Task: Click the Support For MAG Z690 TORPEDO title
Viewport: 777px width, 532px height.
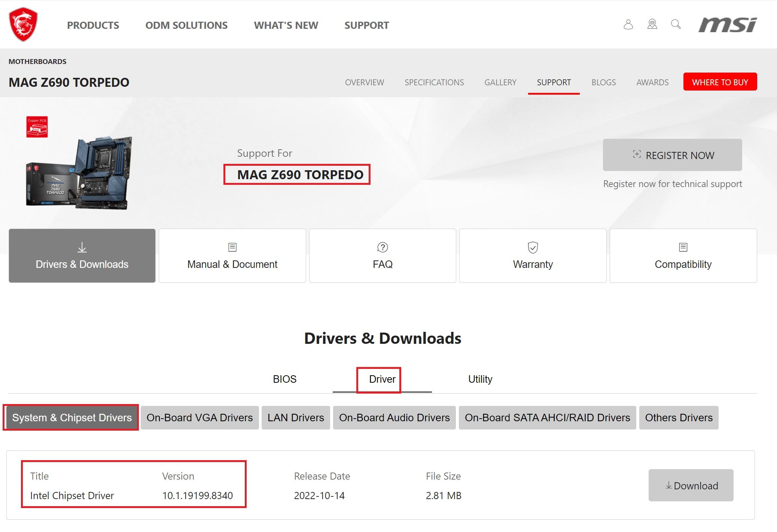Action: click(300, 175)
